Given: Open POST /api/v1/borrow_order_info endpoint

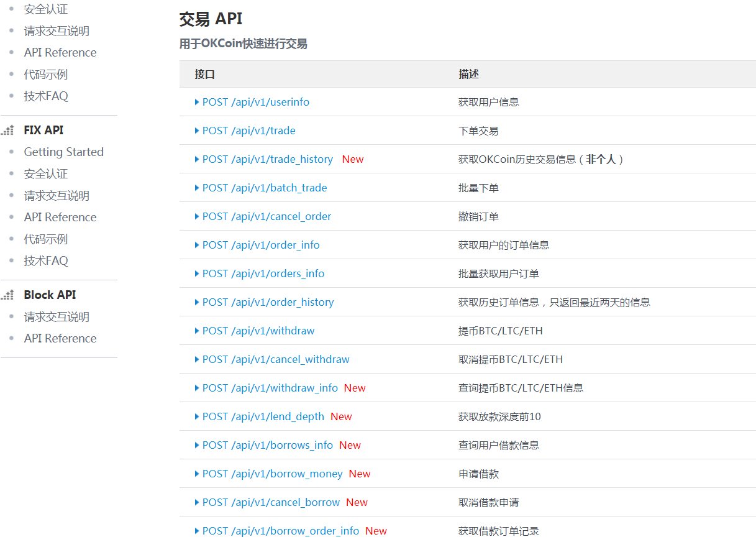Looking at the screenshot, I should 280,531.
